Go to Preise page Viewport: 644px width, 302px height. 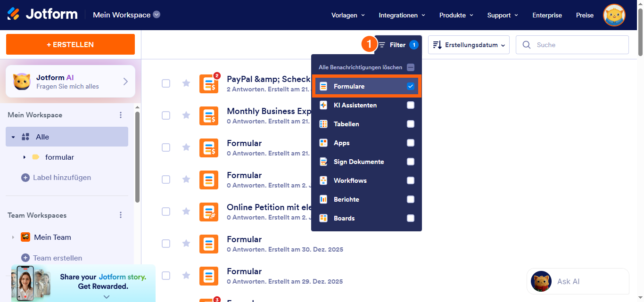point(585,15)
